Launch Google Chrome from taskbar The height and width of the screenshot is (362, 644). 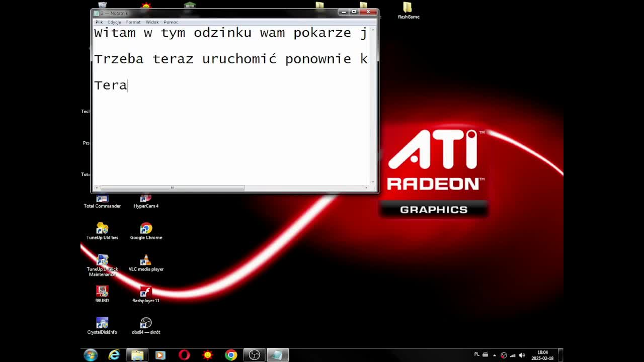click(231, 355)
